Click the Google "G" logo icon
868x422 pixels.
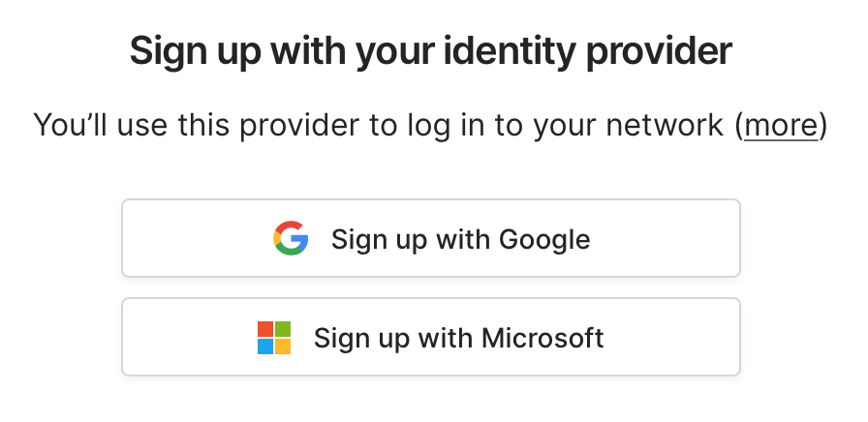291,238
